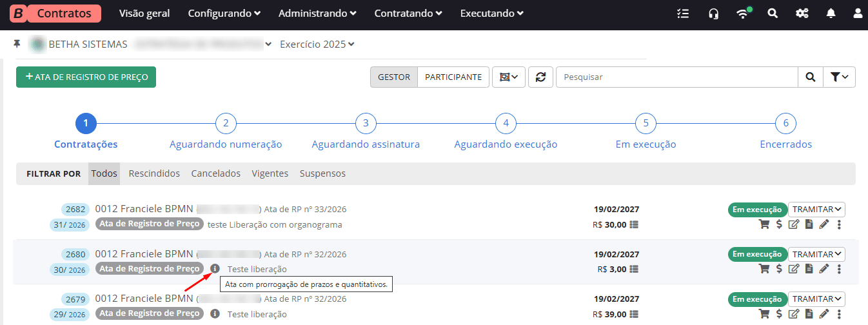Click shopping cart icon on row 2679
868x325 pixels.
[x=764, y=314]
